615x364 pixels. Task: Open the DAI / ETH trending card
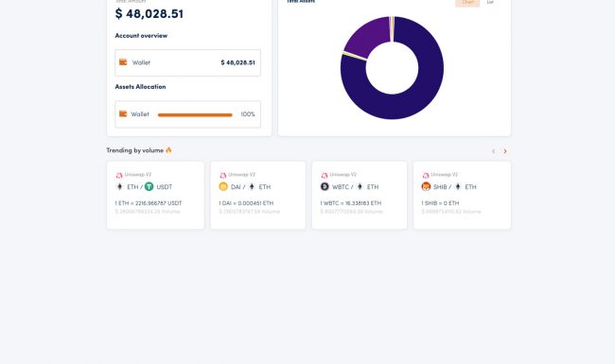[x=258, y=195]
